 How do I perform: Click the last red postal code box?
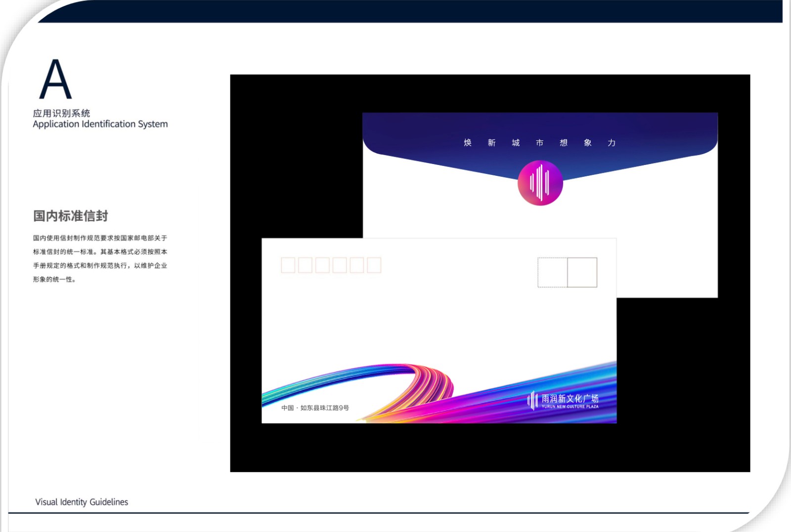374,265
